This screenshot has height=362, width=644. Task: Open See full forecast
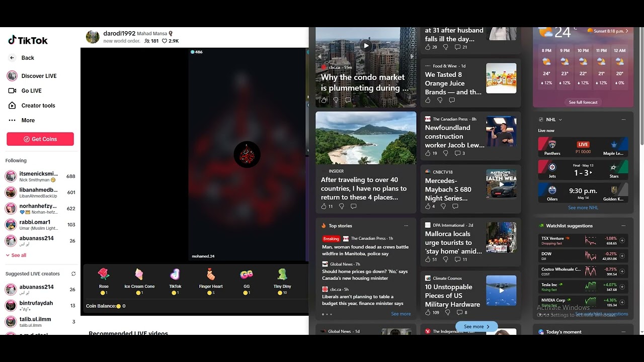pos(583,102)
